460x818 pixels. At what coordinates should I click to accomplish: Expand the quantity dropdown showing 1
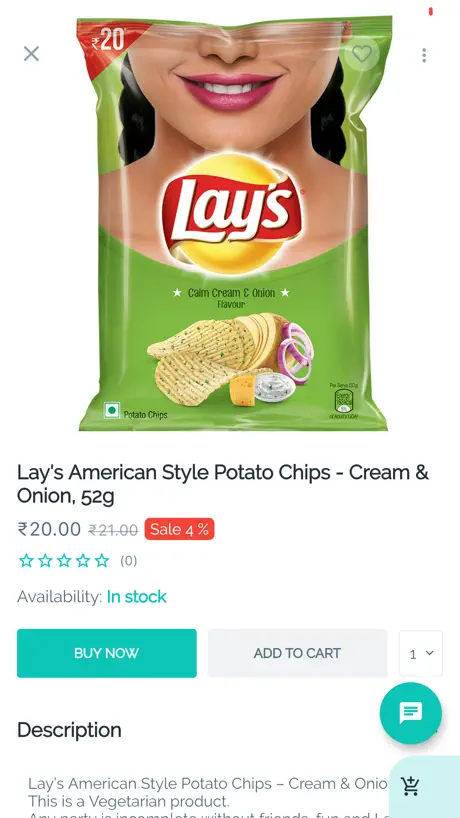421,653
